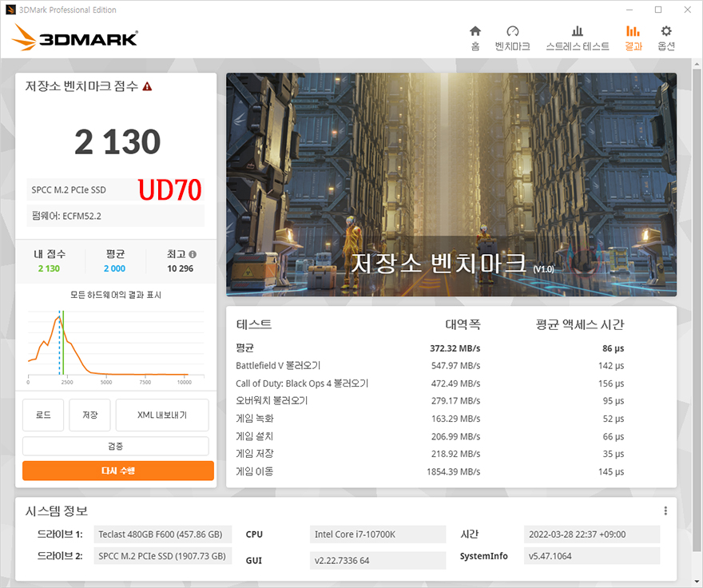The height and width of the screenshot is (588, 703).
Task: Click the best score 10 296
Action: click(181, 268)
